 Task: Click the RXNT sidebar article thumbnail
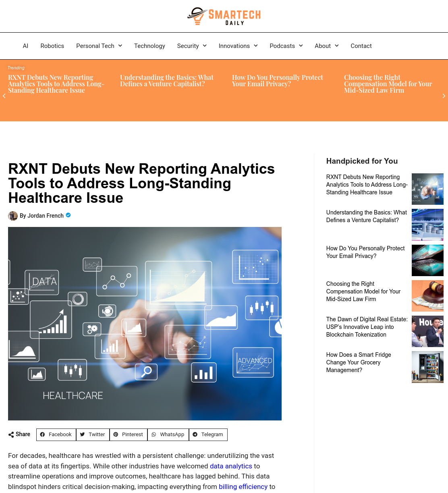(x=427, y=189)
